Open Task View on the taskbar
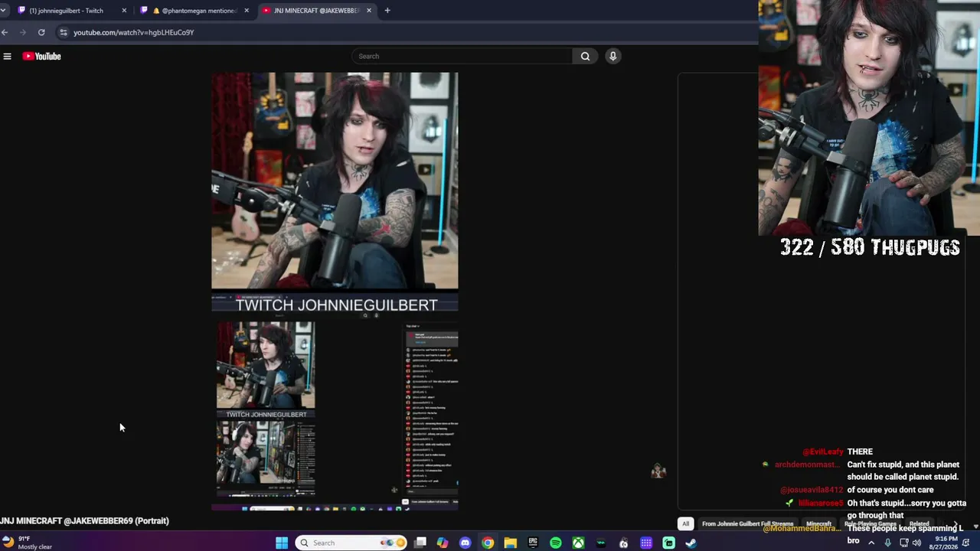The height and width of the screenshot is (551, 980). pyautogui.click(x=420, y=543)
